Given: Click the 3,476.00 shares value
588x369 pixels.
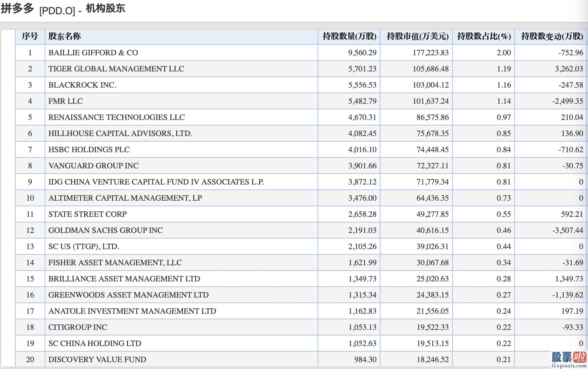Looking at the screenshot, I should pyautogui.click(x=362, y=198).
